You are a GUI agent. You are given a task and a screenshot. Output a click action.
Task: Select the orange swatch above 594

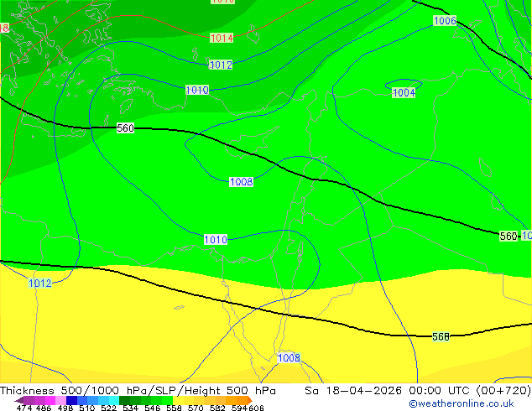(242, 400)
